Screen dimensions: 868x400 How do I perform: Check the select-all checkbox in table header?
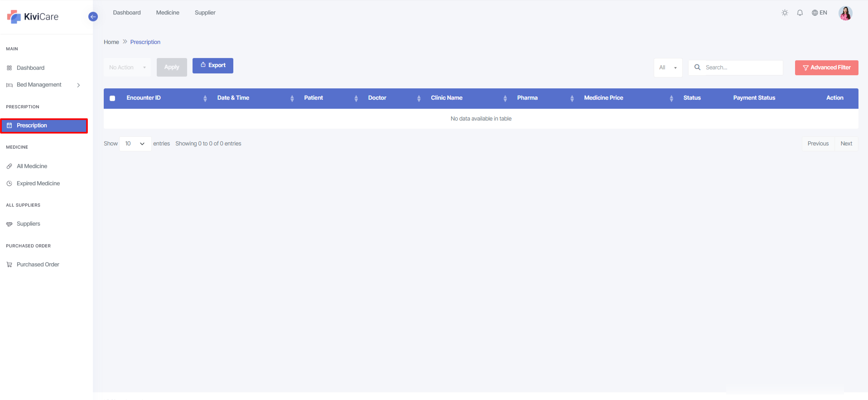(112, 98)
